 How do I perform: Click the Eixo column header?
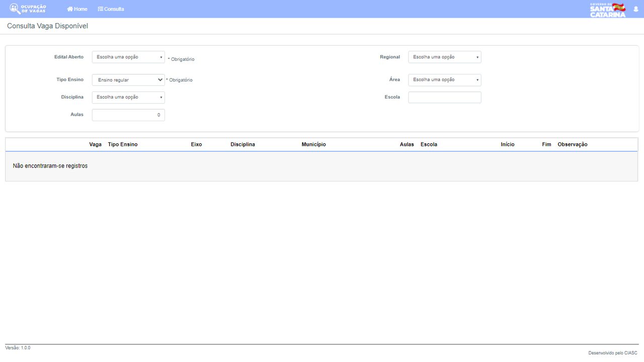point(196,144)
